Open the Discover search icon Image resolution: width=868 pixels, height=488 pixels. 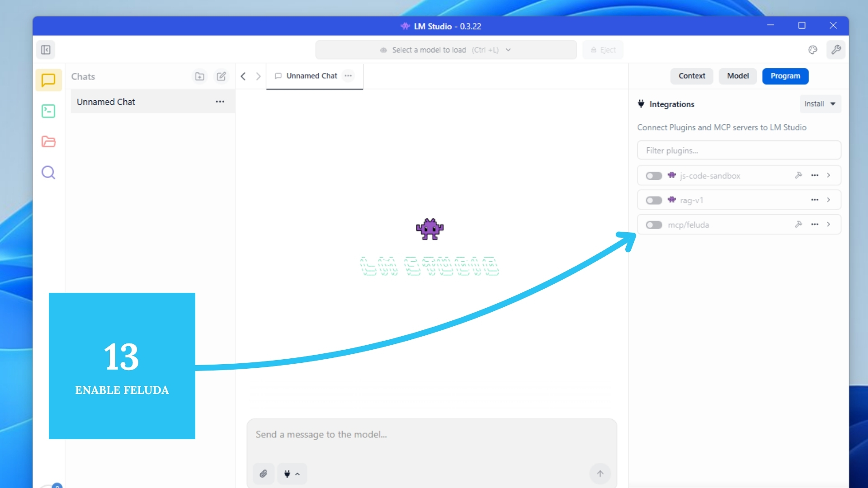48,173
